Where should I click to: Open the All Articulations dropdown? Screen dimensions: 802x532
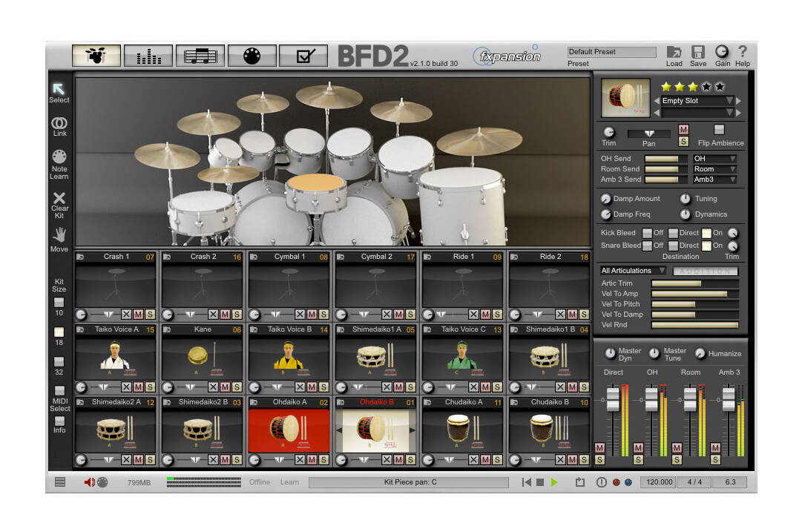click(x=633, y=271)
